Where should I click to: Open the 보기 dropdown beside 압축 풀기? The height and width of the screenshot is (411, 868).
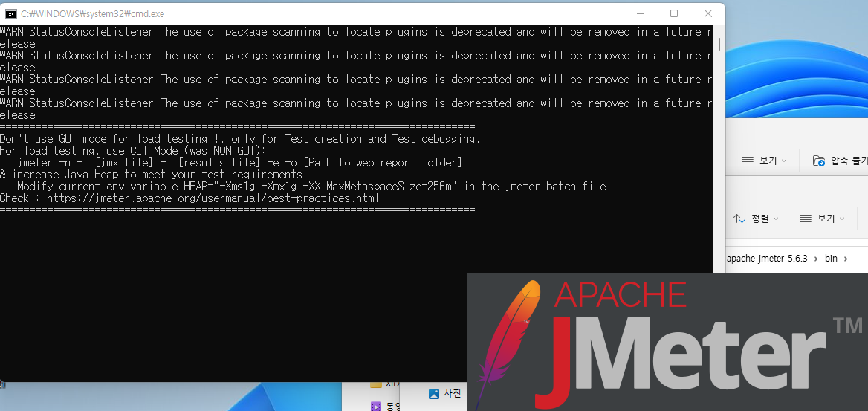[x=764, y=161]
